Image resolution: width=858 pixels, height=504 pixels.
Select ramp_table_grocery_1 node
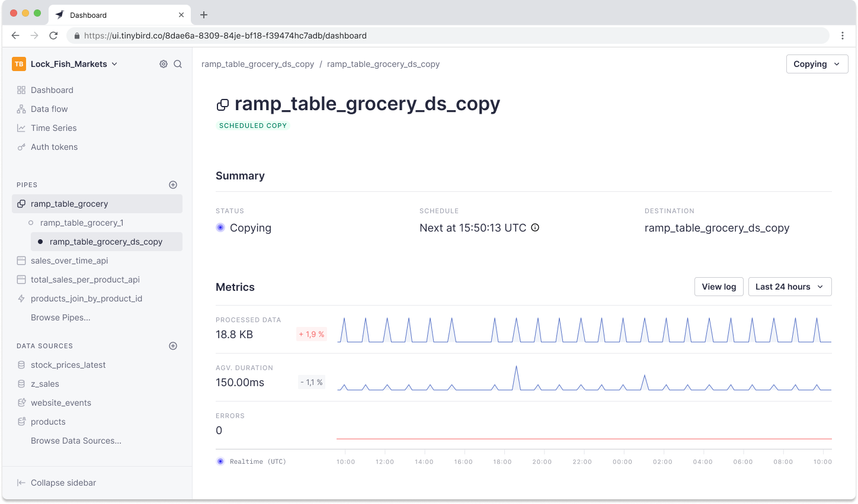82,223
